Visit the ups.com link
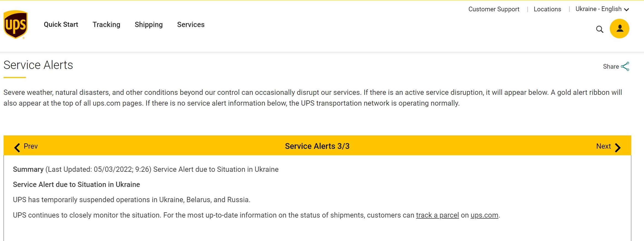 [484, 215]
